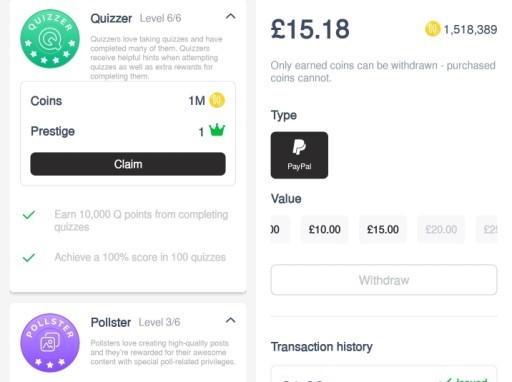The width and height of the screenshot is (512, 382).
Task: Choose the greyed £20.00 value option
Action: click(441, 229)
